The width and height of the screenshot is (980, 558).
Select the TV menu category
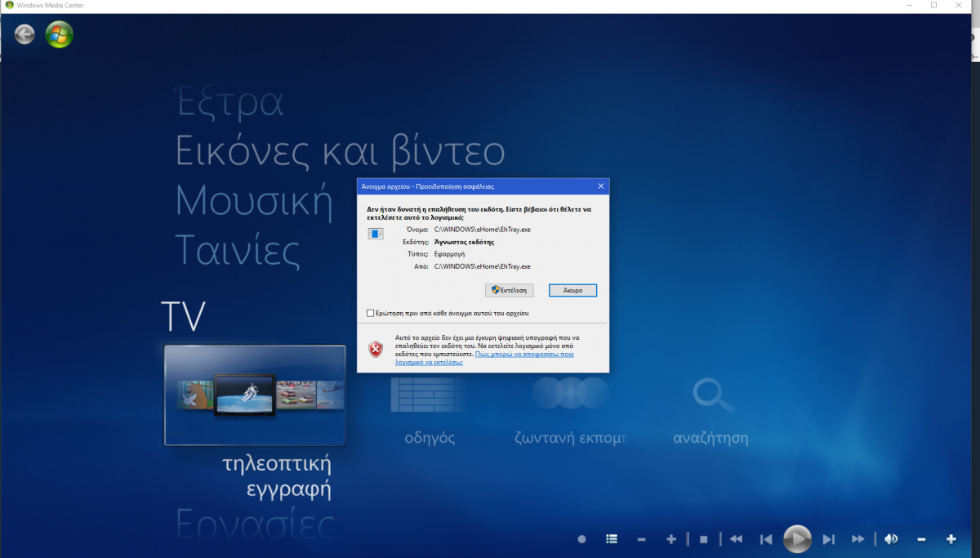pyautogui.click(x=183, y=316)
